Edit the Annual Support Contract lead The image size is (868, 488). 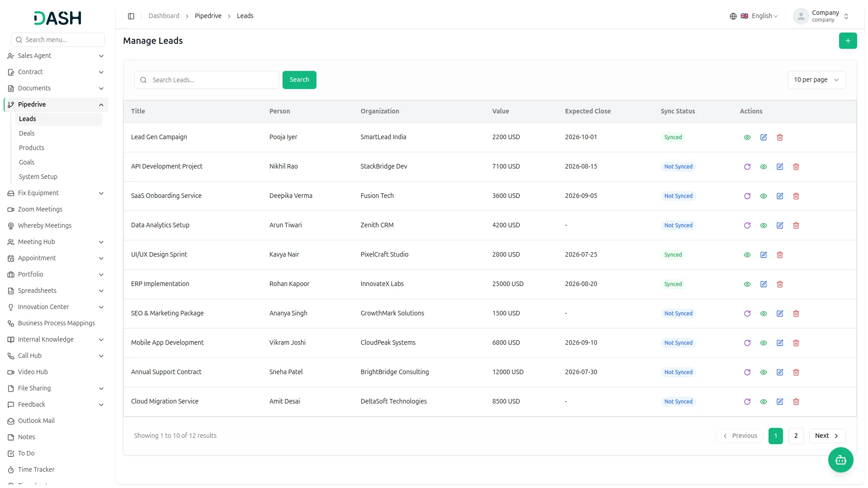pyautogui.click(x=780, y=372)
